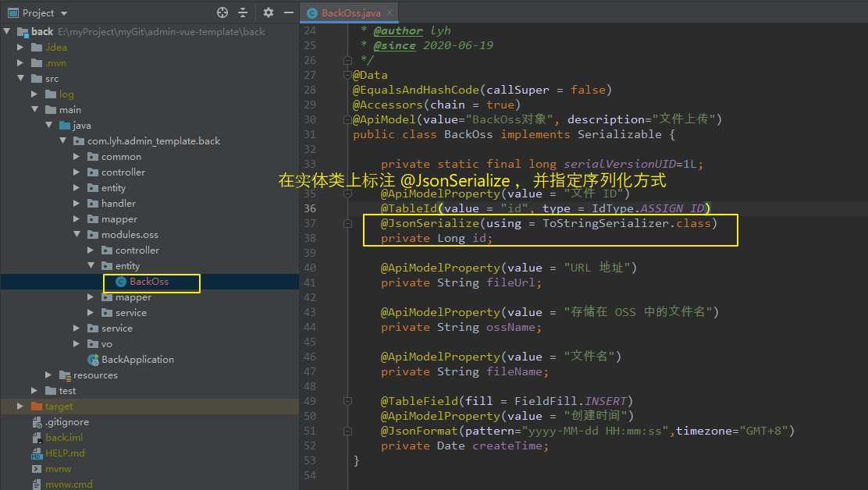This screenshot has height=490, width=868.
Task: Close the BackOss.java tab
Action: 390,12
